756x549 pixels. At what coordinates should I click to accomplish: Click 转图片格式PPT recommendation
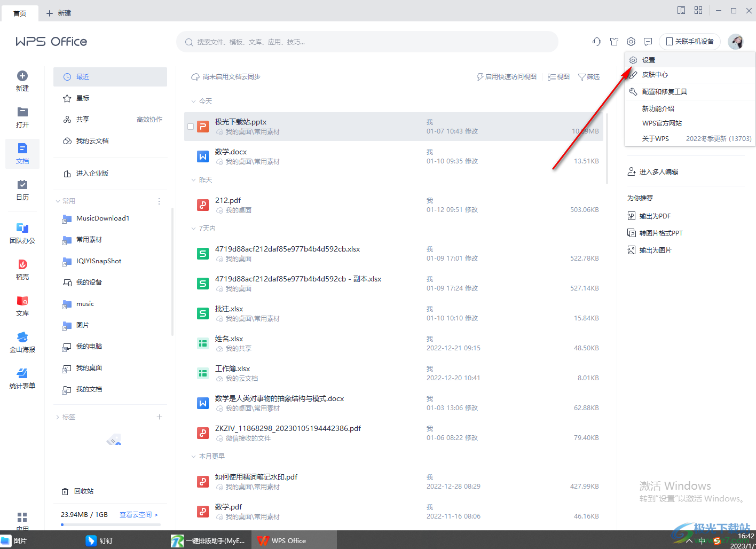[655, 233]
